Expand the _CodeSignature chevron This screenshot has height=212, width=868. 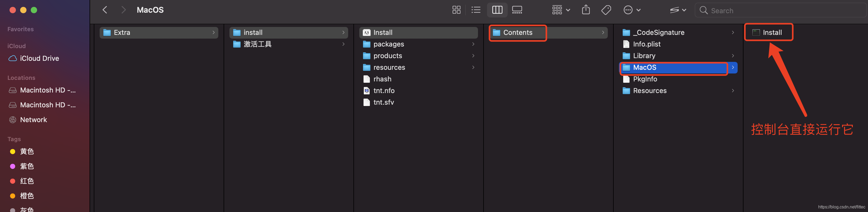[733, 33]
